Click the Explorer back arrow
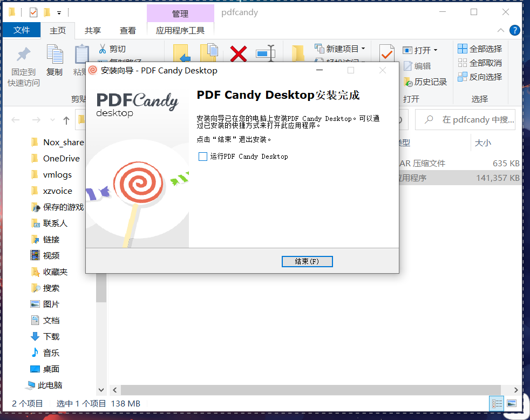This screenshot has width=530, height=420. coord(16,120)
